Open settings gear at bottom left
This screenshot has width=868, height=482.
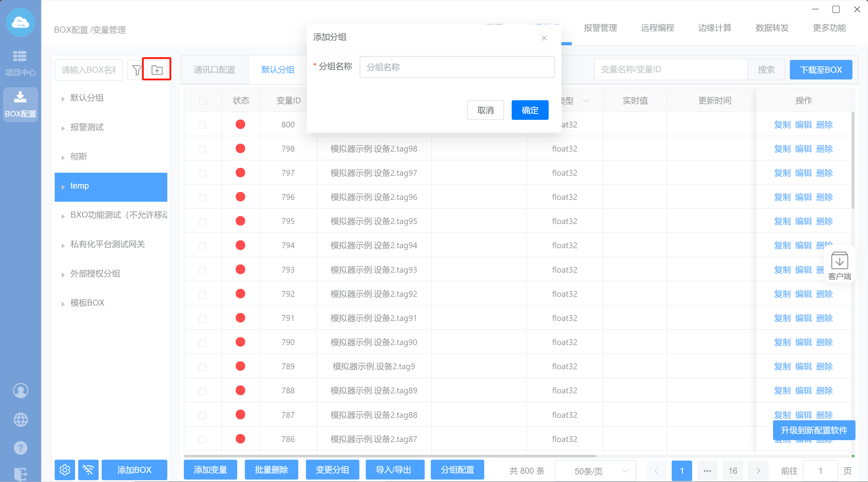[x=65, y=469]
